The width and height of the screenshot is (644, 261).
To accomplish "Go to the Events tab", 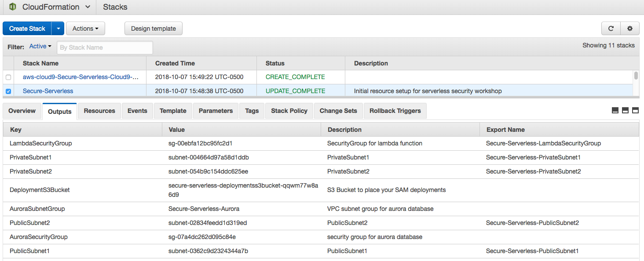I will point(137,111).
